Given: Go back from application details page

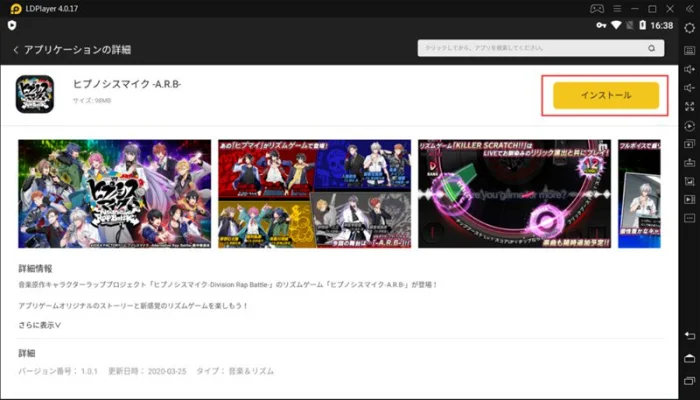Looking at the screenshot, I should click(x=16, y=50).
